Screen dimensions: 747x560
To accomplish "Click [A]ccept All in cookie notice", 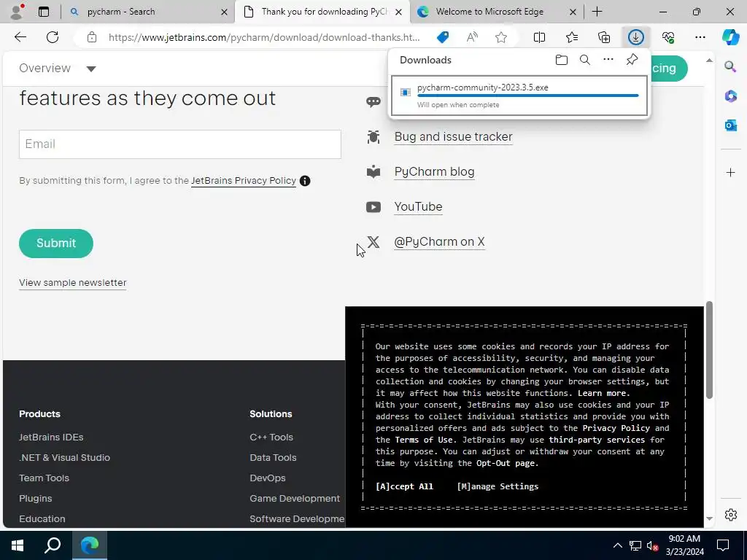I will coord(404,486).
